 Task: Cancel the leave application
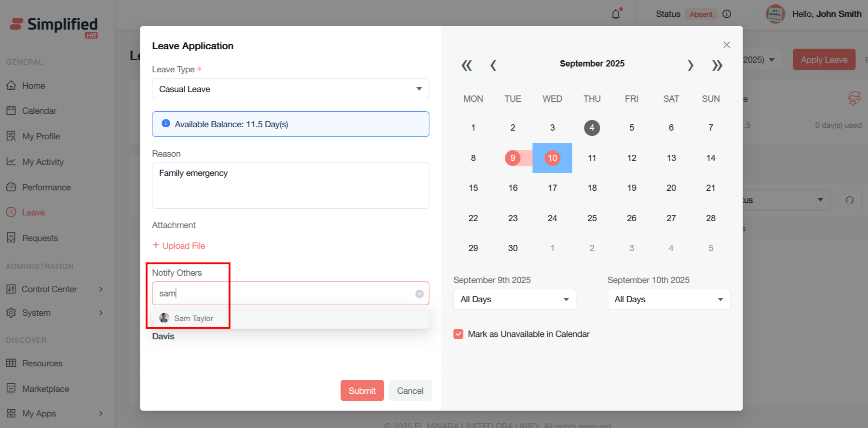(x=410, y=390)
